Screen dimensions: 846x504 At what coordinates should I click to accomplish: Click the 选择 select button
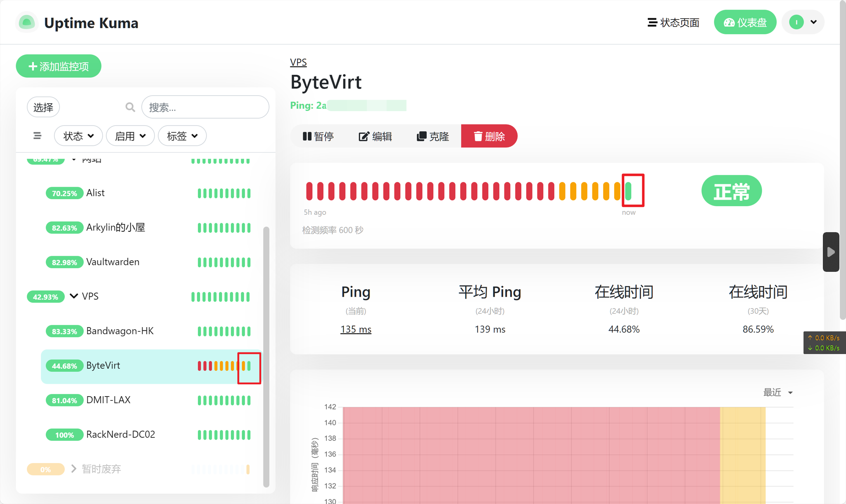[x=43, y=107]
